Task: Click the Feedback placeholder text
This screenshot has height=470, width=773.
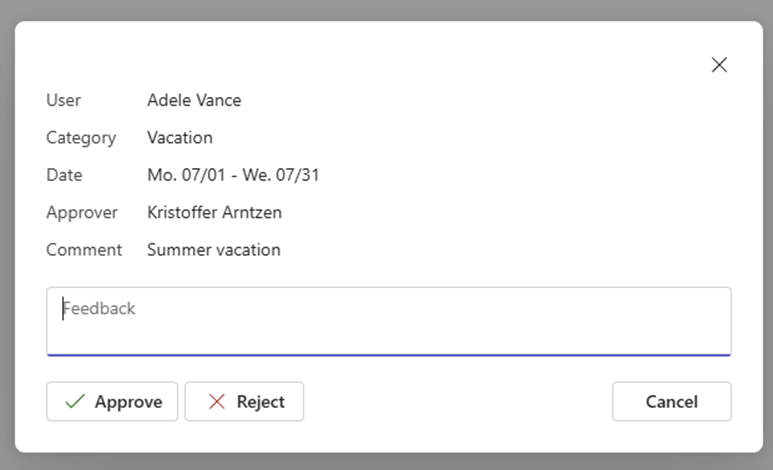Action: click(100, 309)
